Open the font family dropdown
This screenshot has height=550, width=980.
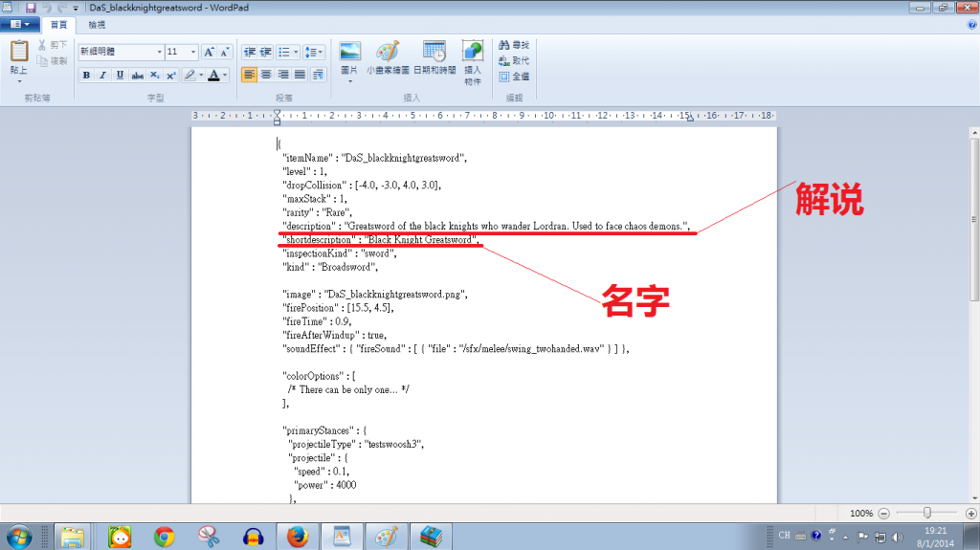click(x=159, y=52)
